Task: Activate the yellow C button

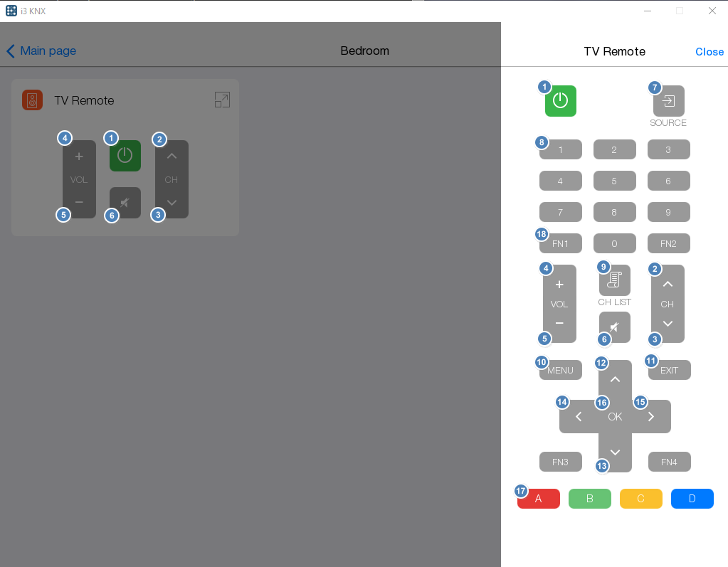Action: [x=640, y=498]
